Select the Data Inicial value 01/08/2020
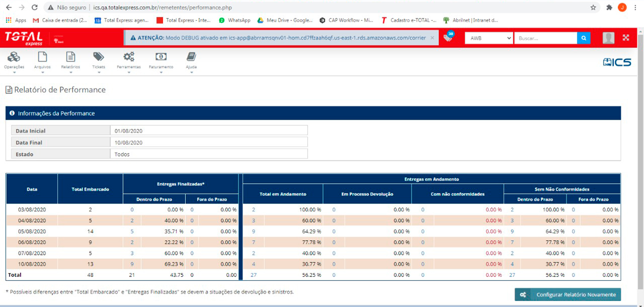Viewport: 644px width, 307px height. pos(209,131)
